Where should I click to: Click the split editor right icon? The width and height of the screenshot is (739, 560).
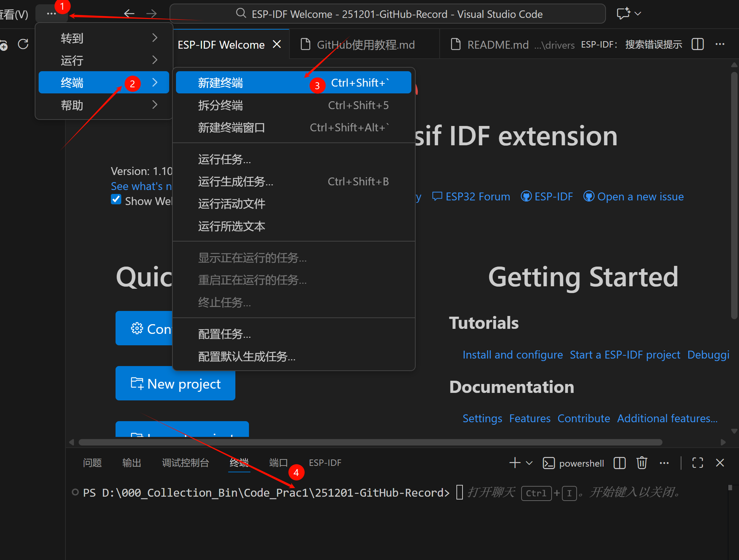[698, 44]
